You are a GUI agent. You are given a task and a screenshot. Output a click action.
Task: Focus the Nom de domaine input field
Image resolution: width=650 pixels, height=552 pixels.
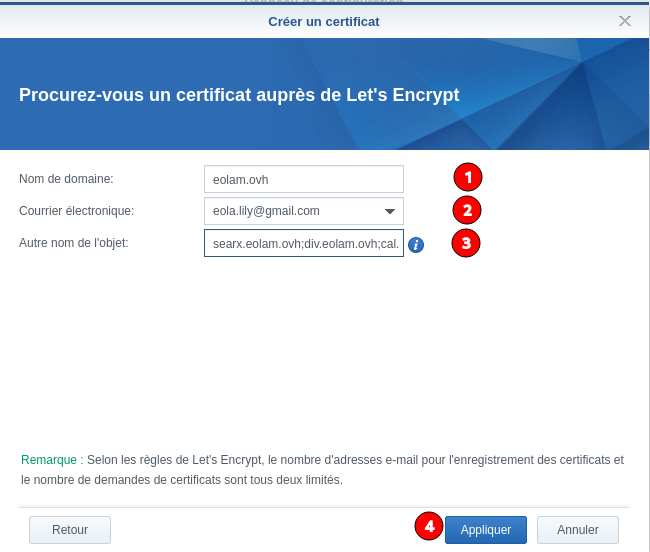click(303, 179)
